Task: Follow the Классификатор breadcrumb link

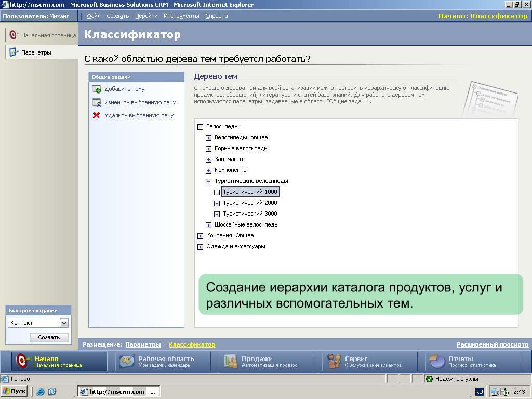Action: 192,344
